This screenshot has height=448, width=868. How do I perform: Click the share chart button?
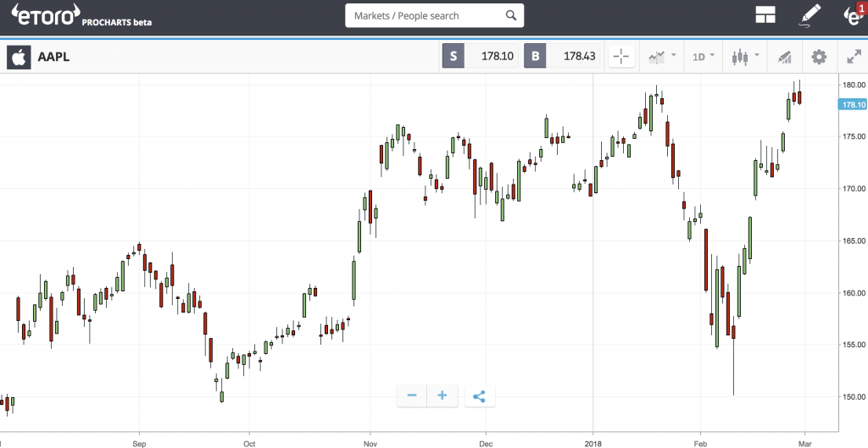[x=480, y=396]
